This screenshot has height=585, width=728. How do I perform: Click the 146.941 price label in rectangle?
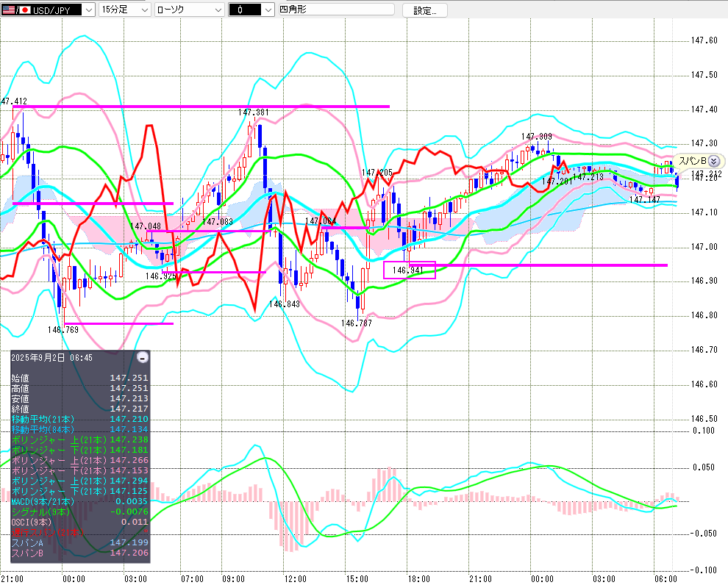pyautogui.click(x=407, y=270)
